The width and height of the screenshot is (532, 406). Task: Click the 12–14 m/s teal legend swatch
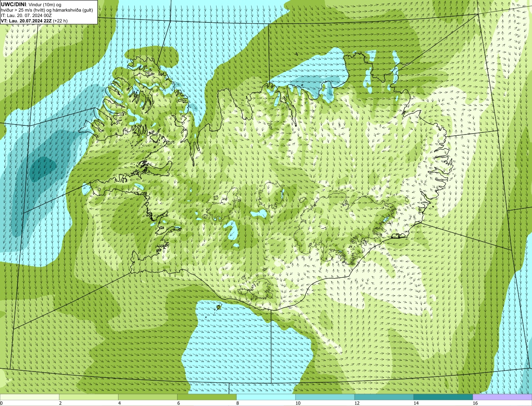(x=384, y=397)
